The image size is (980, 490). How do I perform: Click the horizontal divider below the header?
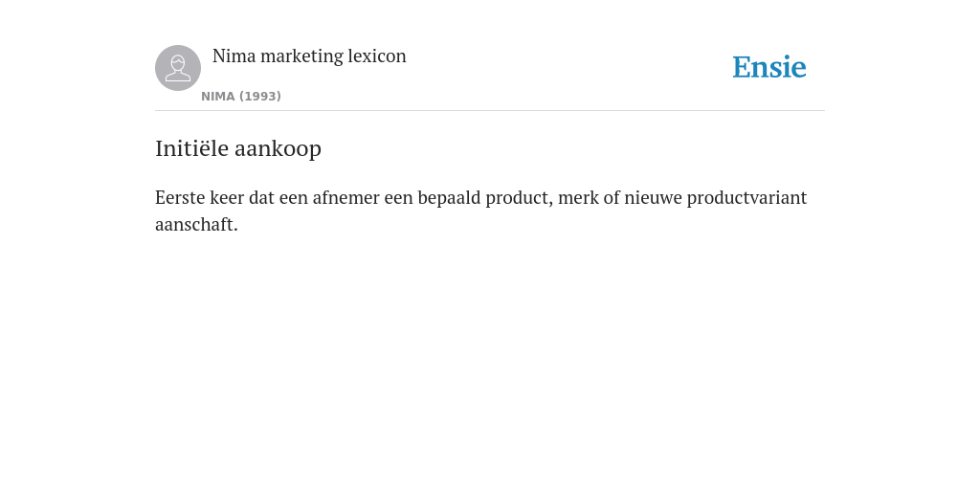click(490, 111)
